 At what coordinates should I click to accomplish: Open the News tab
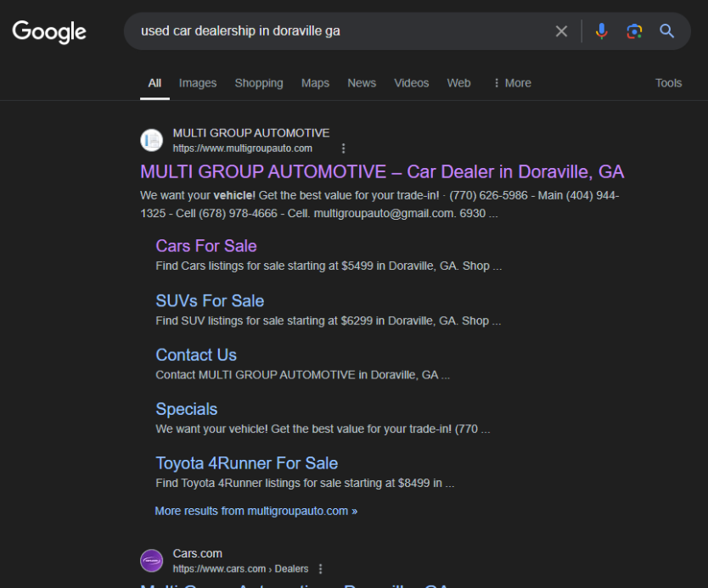pos(362,83)
